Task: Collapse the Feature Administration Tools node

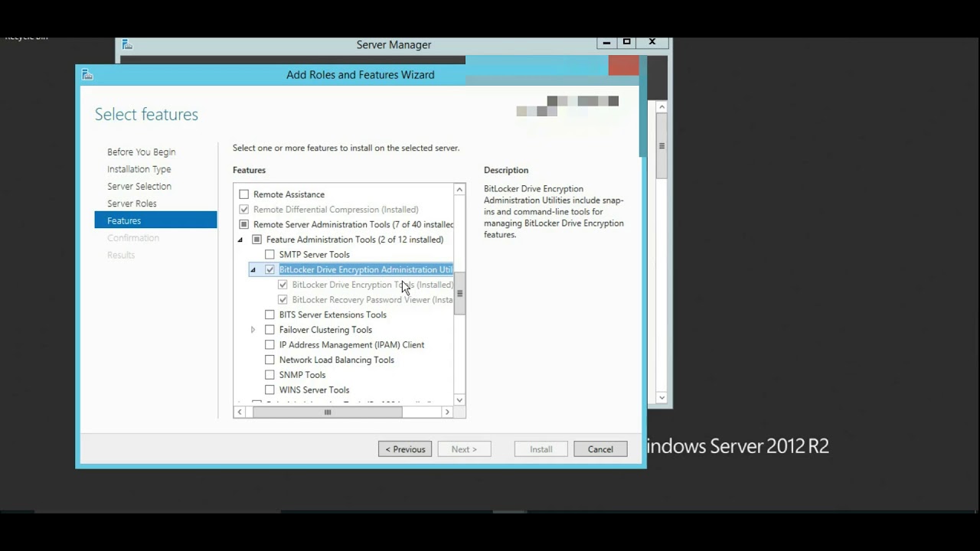Action: (240, 240)
